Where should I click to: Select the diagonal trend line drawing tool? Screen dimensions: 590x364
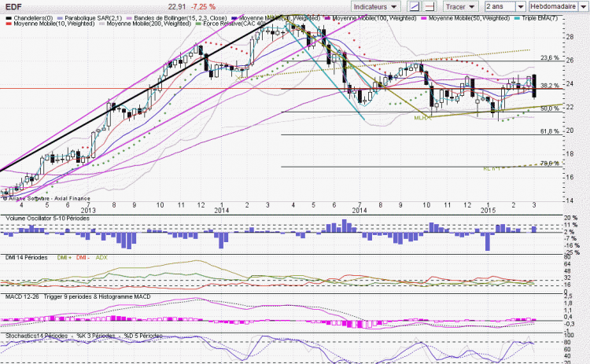click(x=415, y=7)
